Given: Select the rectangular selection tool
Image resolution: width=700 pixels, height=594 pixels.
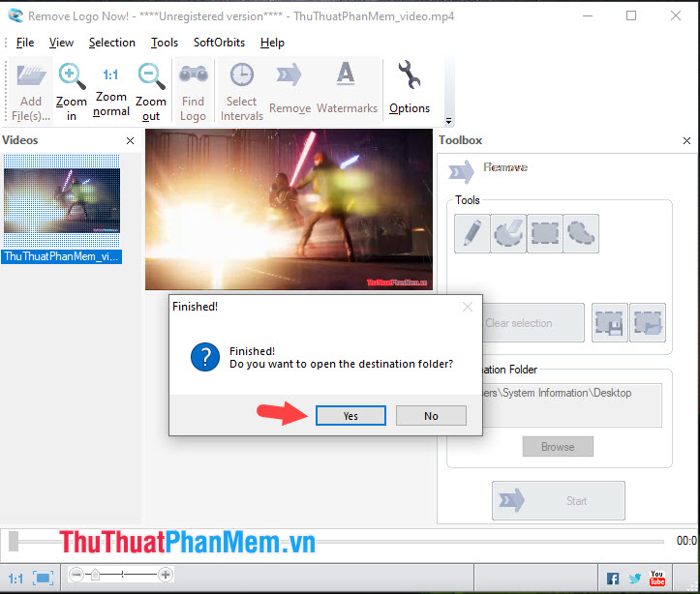Looking at the screenshot, I should 545,233.
